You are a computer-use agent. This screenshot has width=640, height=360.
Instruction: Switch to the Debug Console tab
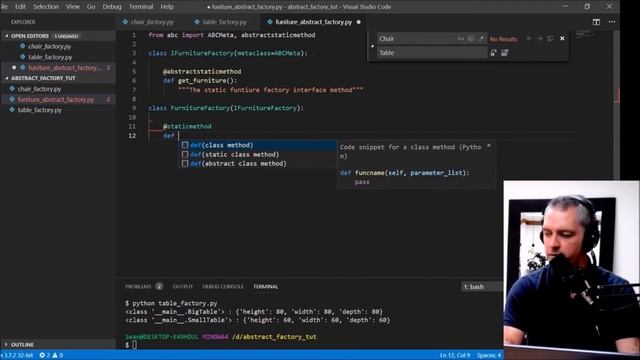[223, 287]
